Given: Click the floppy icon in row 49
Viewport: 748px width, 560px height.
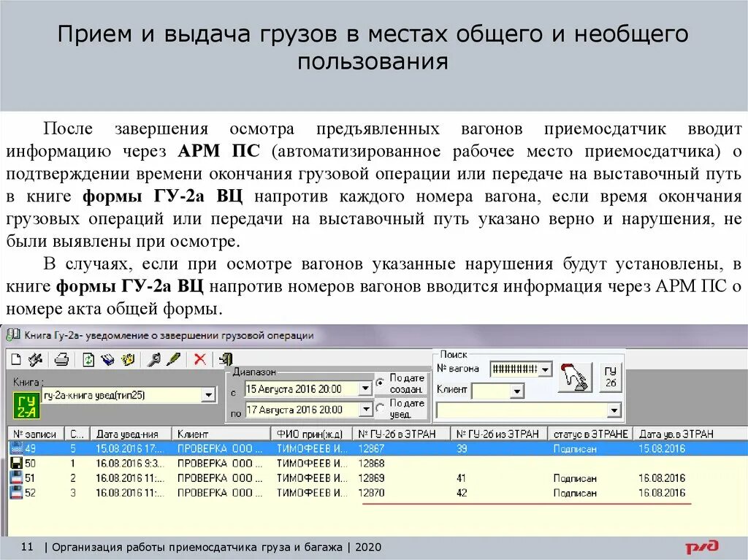Looking at the screenshot, I should coord(17,448).
